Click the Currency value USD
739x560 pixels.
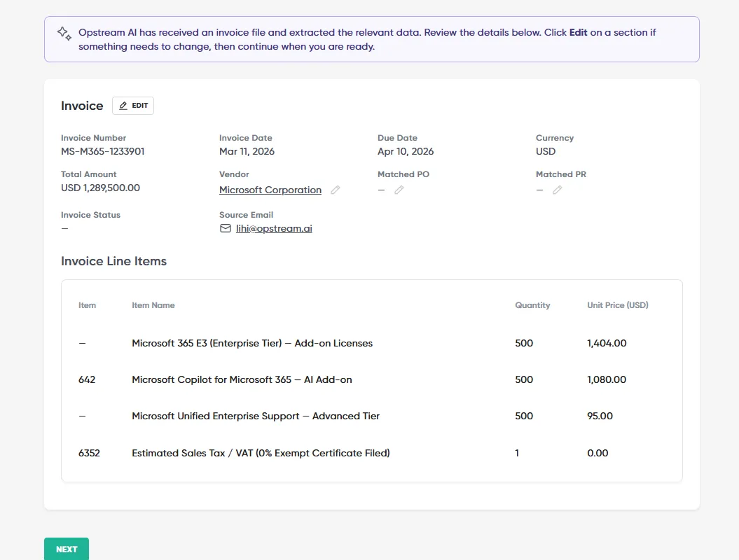pos(545,151)
